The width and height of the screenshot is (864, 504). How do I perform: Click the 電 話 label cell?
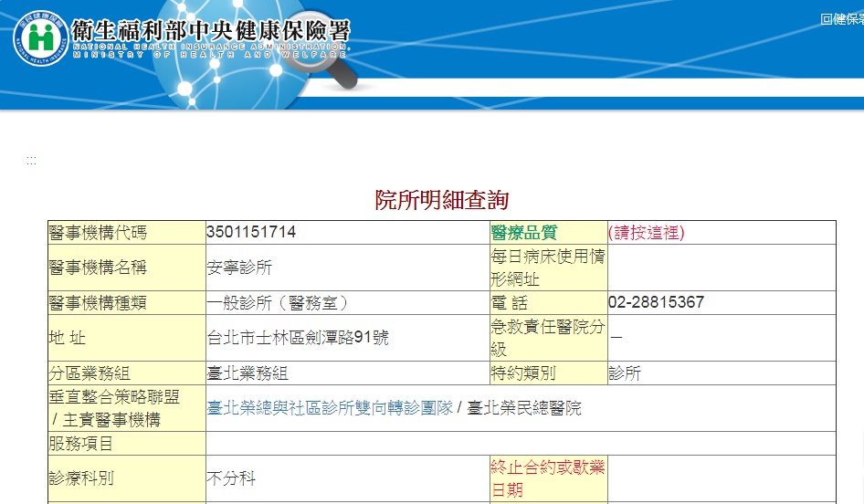[x=549, y=303]
